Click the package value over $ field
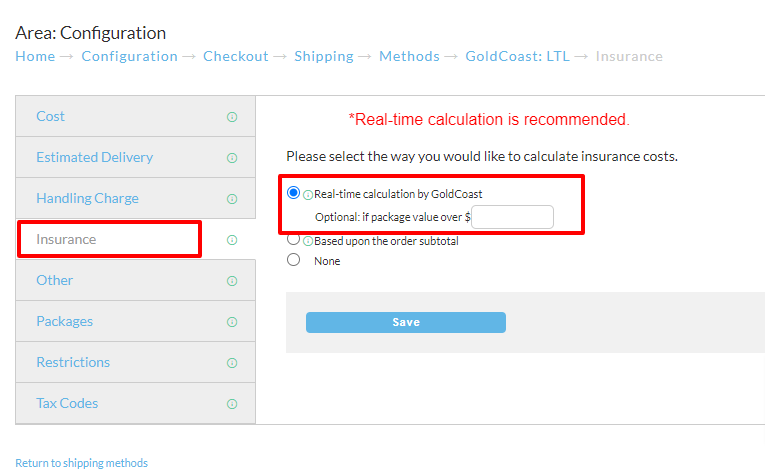Image resolution: width=765 pixels, height=471 pixels. 512,217
